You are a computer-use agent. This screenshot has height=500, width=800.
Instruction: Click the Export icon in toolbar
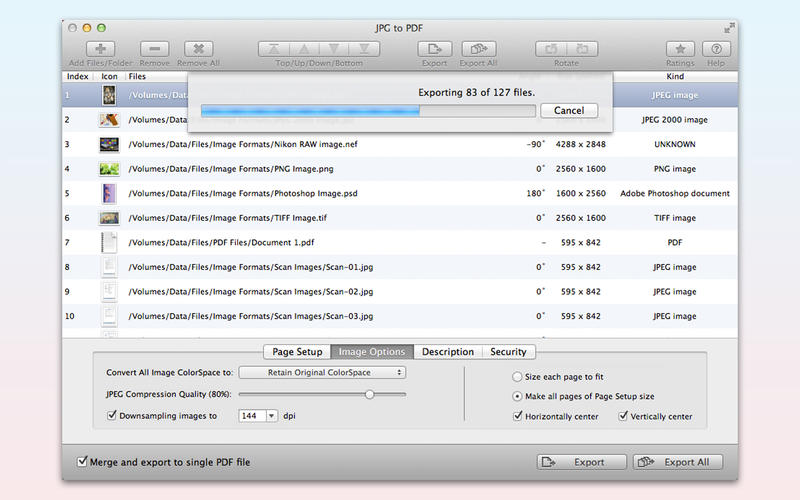[x=434, y=49]
